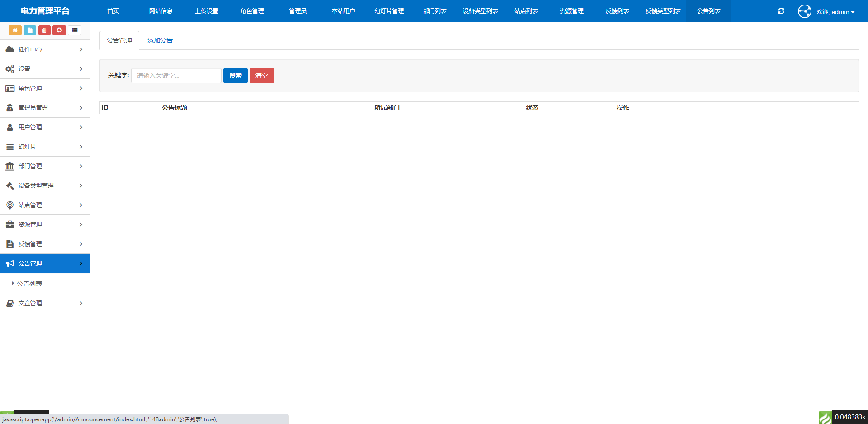Select 公告列表 in the top navigation
This screenshot has width=868, height=424.
709,11
